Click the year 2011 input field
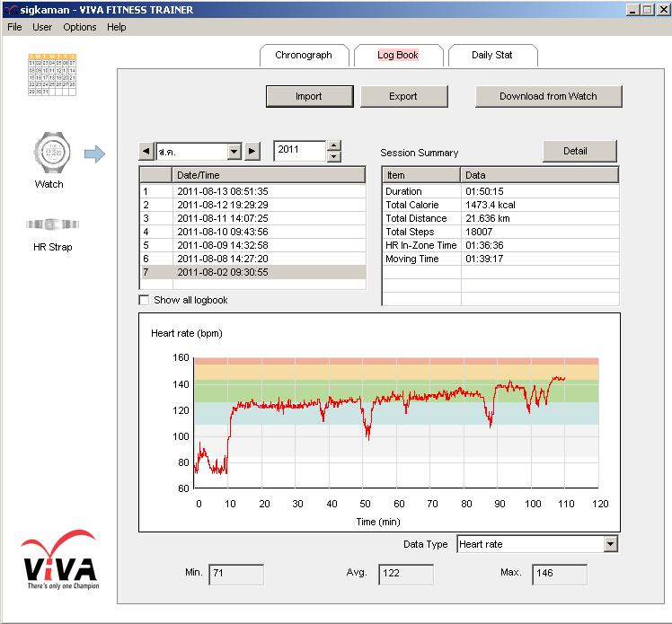 point(299,151)
